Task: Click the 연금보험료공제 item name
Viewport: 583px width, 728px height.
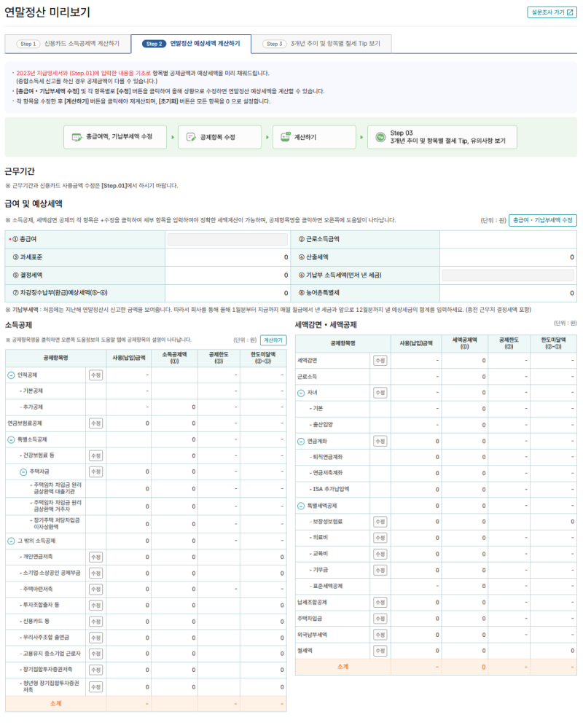Action: pyautogui.click(x=25, y=423)
